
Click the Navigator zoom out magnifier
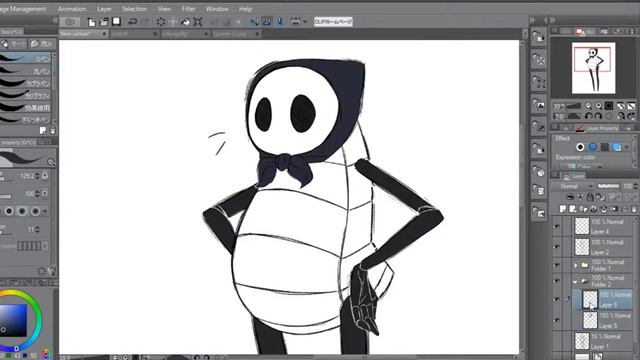coord(588,106)
